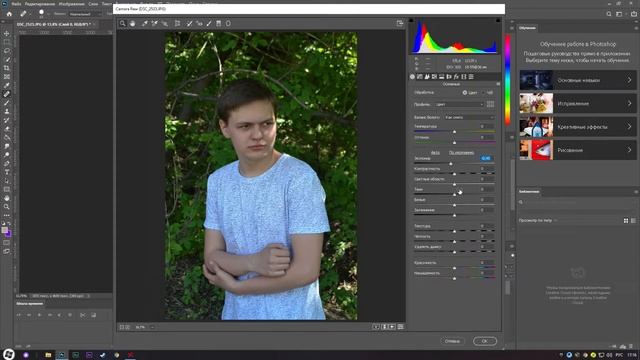Switch to the Обучение panel tab
This screenshot has width=640, height=360.
pyautogui.click(x=527, y=28)
